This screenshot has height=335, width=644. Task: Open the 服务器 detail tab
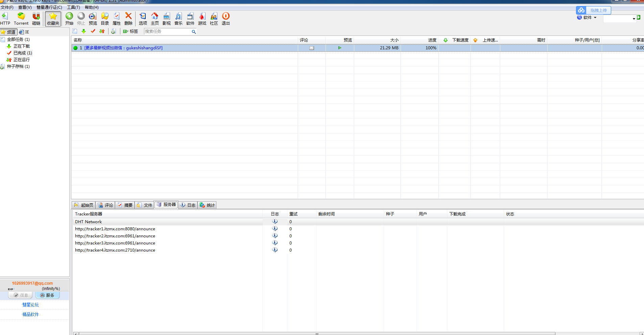166,205
